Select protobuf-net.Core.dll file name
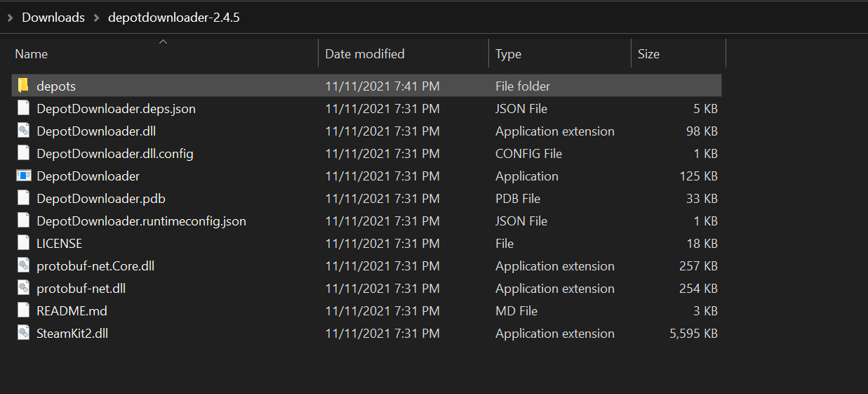This screenshot has width=868, height=394. pyautogui.click(x=95, y=266)
